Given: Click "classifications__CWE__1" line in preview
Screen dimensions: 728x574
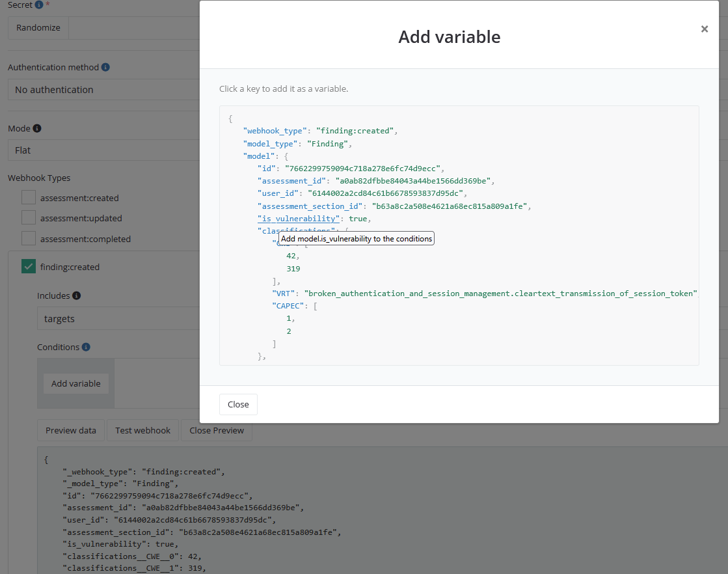Looking at the screenshot, I should pyautogui.click(x=134, y=568).
